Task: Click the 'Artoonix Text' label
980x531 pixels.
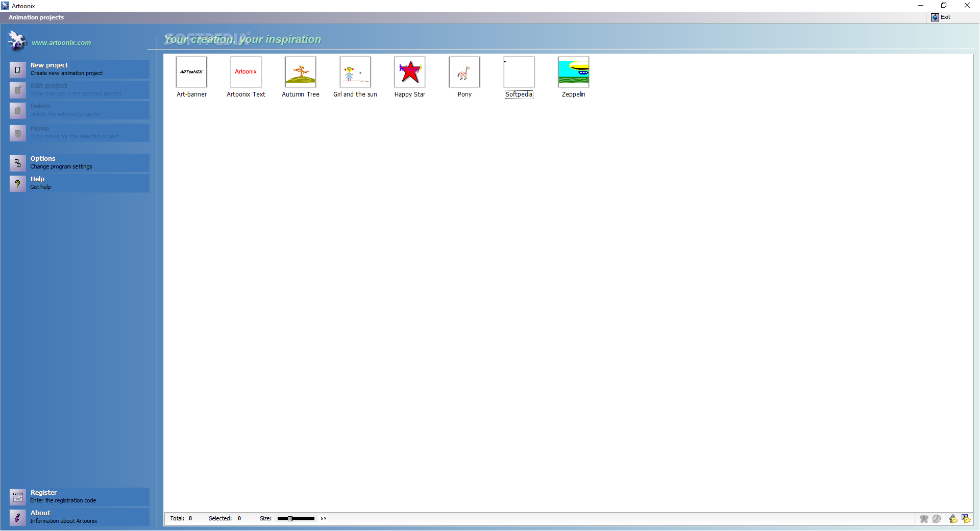Action: (246, 94)
